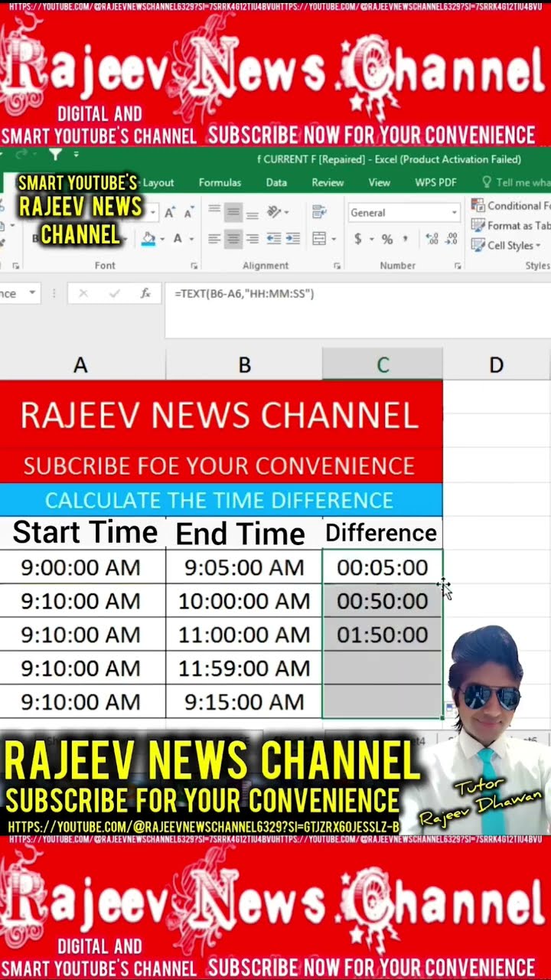Image resolution: width=551 pixels, height=980 pixels.
Task: Open the WPS PDF tab
Action: [435, 182]
